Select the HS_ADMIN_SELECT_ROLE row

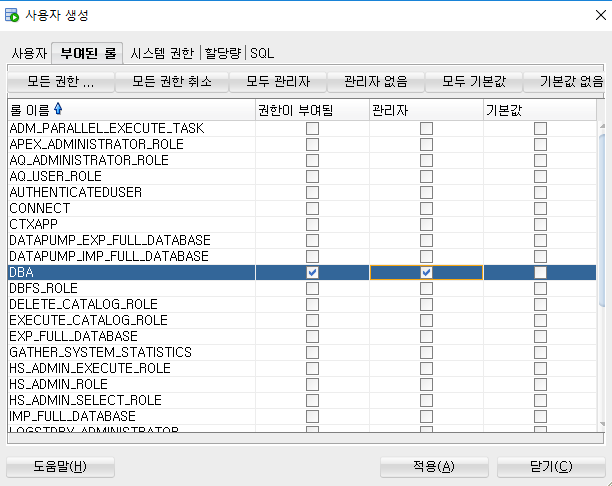tap(302, 401)
